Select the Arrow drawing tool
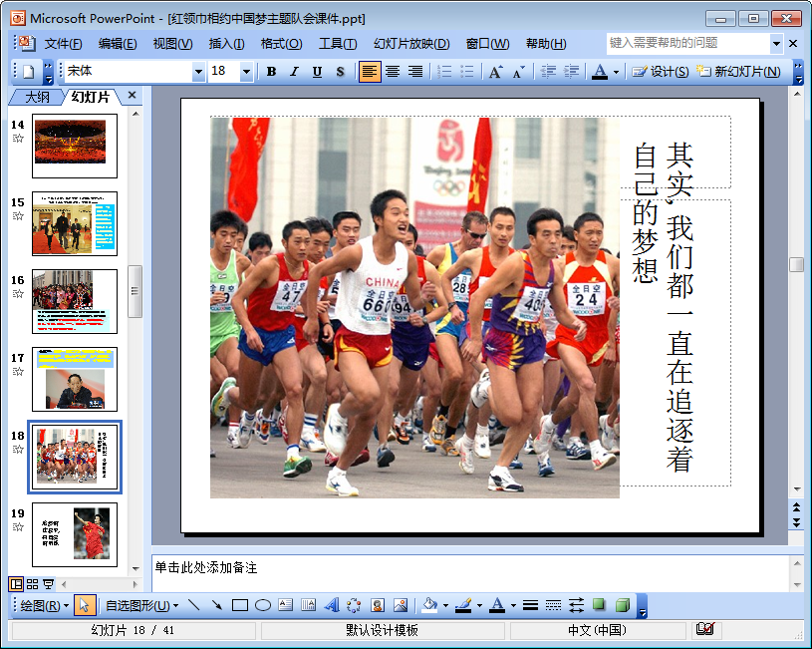 (x=217, y=605)
